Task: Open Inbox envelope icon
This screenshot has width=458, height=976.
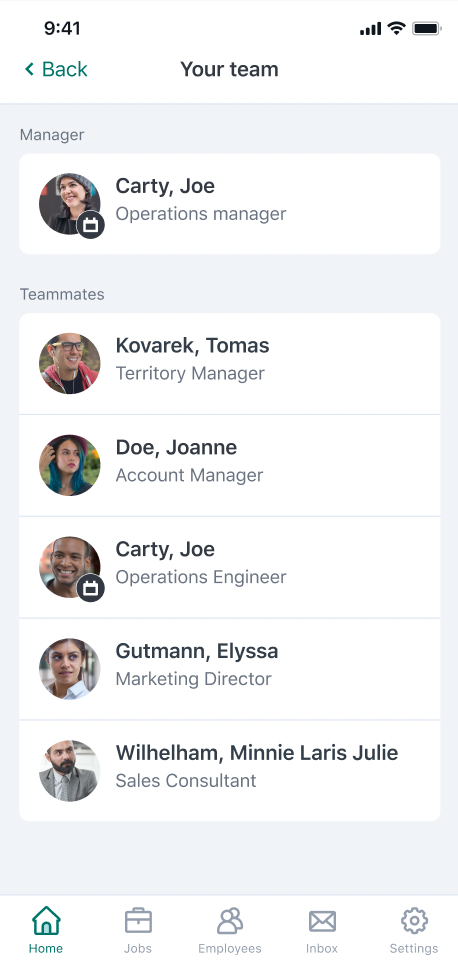Action: point(322,921)
